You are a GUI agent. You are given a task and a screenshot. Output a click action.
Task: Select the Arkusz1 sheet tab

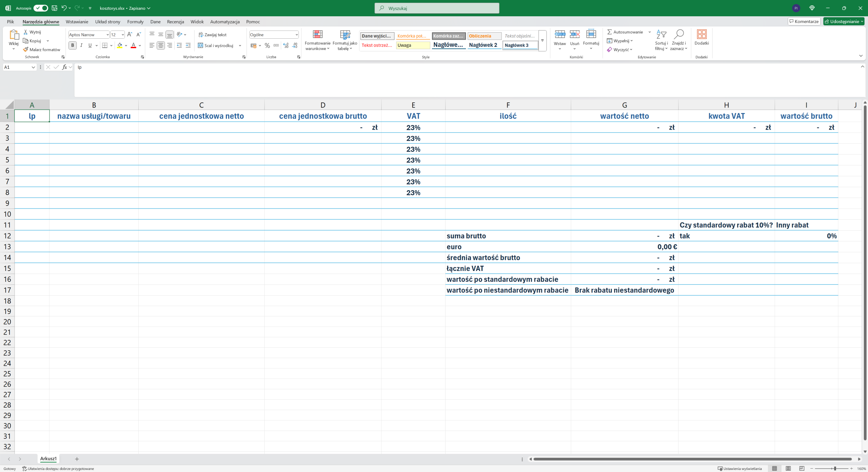[48, 459]
